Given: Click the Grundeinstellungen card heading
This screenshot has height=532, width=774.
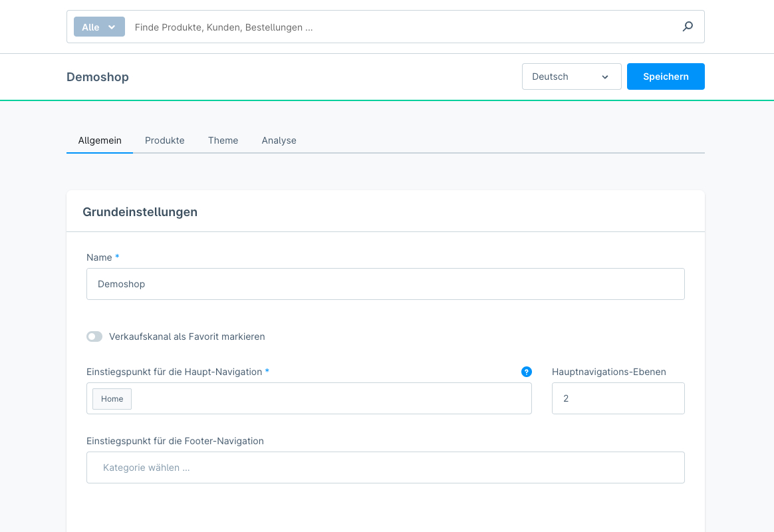Looking at the screenshot, I should tap(140, 212).
